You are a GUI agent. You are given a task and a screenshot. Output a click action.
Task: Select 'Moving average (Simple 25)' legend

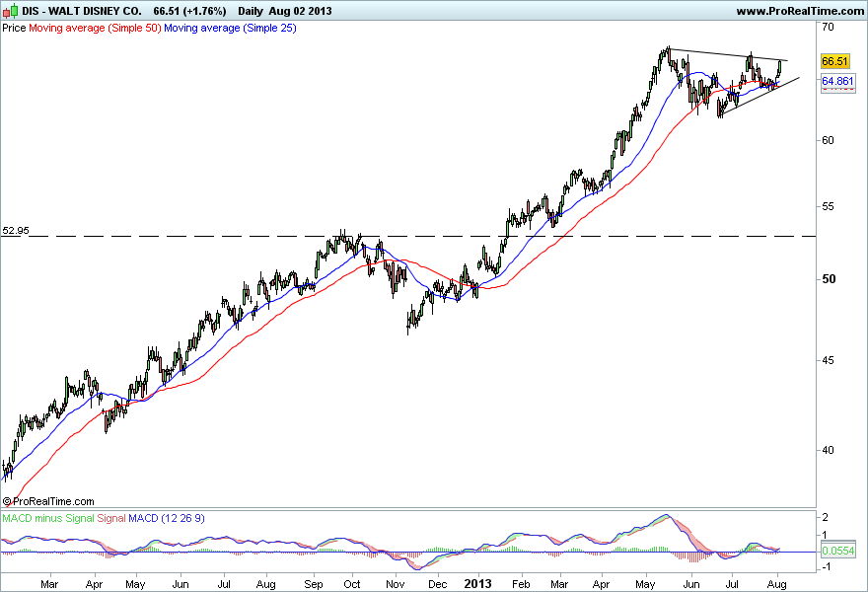click(x=230, y=28)
